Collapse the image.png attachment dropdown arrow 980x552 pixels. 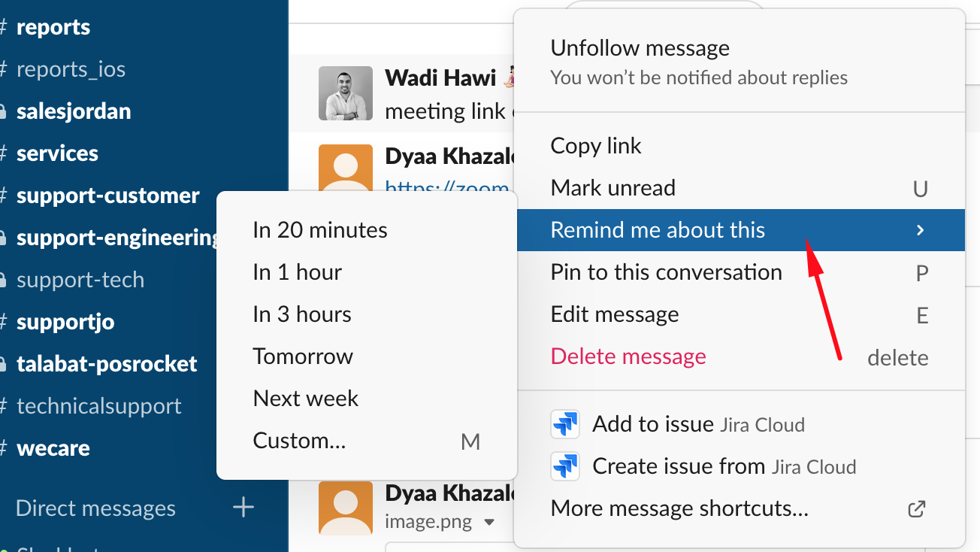(x=489, y=522)
